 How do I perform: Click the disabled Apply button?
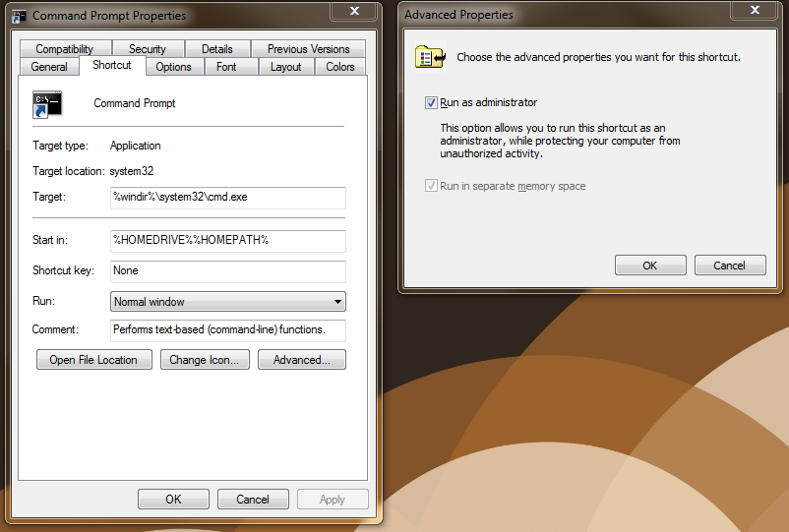tap(333, 499)
